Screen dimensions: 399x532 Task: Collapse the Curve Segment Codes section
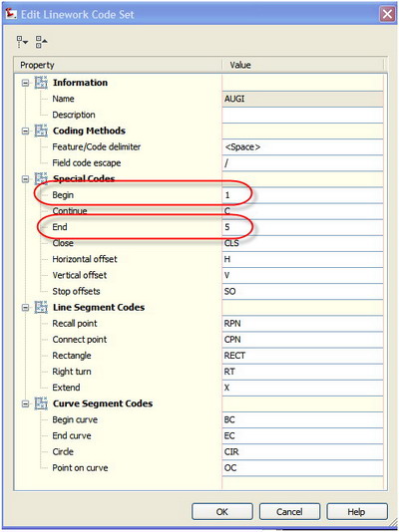coord(26,404)
